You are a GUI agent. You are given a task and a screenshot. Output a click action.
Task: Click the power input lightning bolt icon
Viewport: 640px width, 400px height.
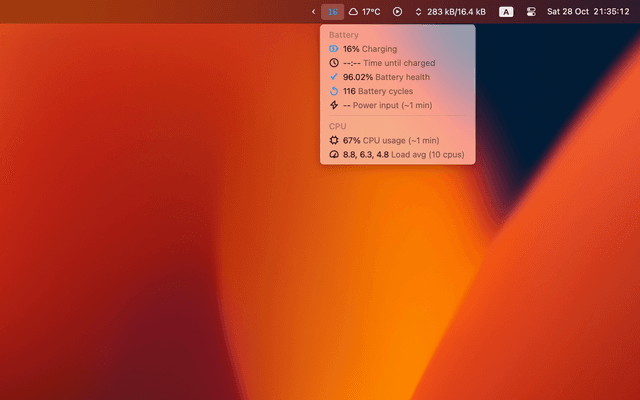pos(334,105)
